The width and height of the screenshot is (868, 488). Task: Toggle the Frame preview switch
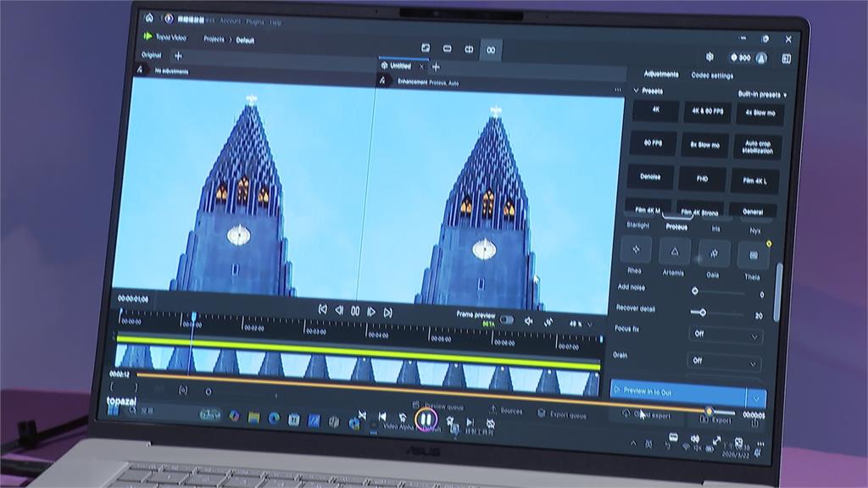click(x=506, y=320)
